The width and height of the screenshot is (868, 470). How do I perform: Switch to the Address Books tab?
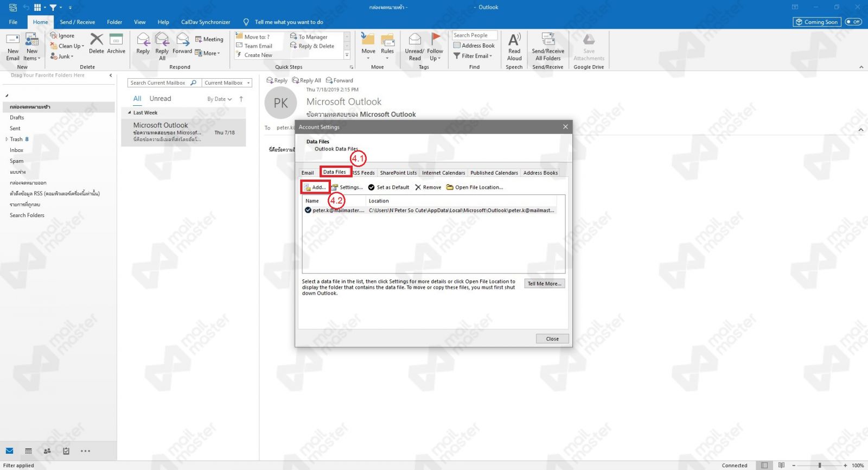540,173
